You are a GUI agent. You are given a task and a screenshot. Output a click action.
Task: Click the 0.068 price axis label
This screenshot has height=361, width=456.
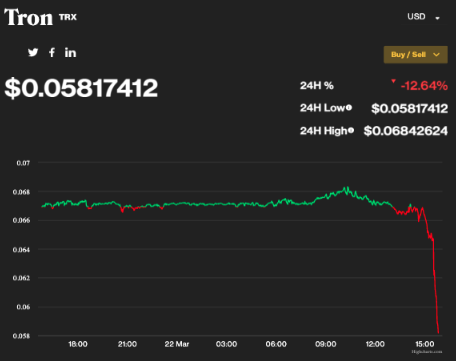(x=21, y=192)
